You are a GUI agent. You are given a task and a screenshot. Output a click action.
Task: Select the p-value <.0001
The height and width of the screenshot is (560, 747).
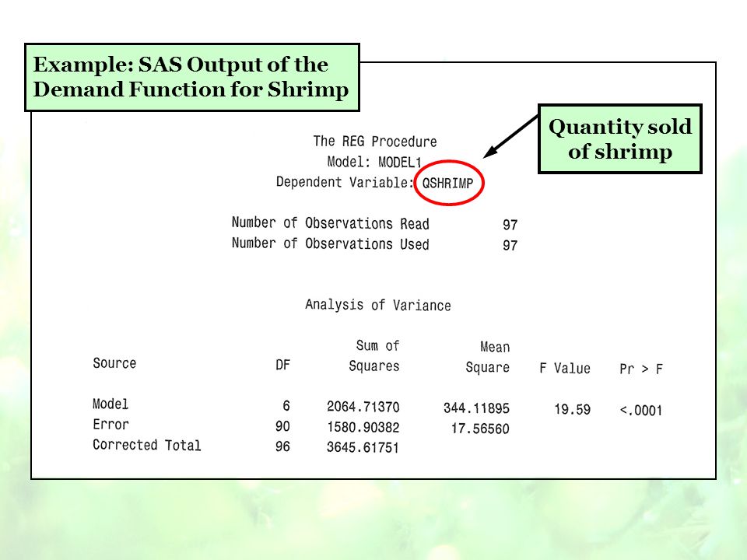[x=640, y=411]
